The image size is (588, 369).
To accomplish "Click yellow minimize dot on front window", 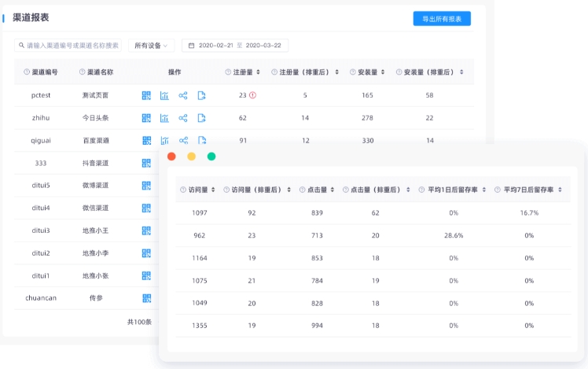I will [191, 157].
